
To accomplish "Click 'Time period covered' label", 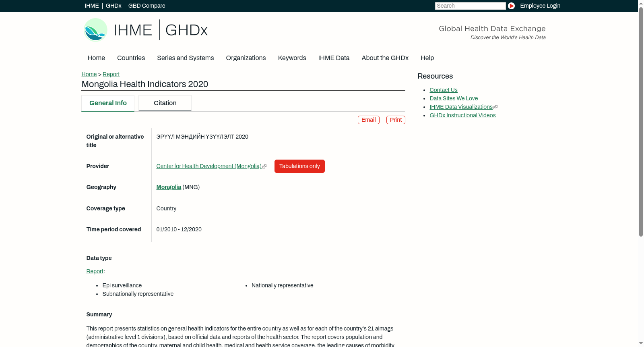I will [114, 229].
